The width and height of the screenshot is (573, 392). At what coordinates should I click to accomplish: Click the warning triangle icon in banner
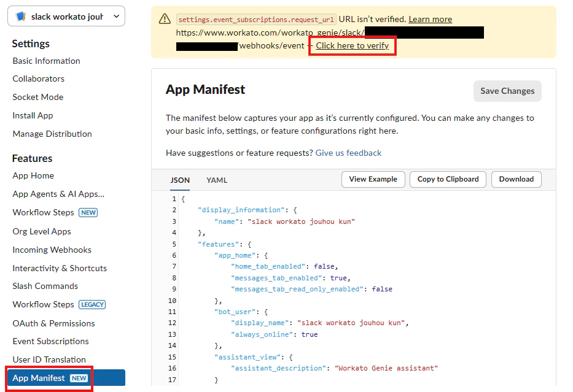(x=165, y=19)
